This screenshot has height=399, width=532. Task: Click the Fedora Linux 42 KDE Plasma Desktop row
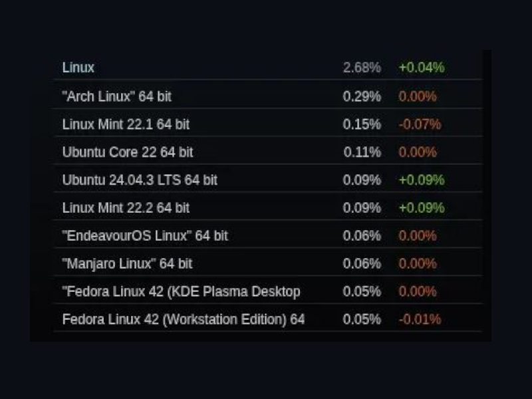pos(181,292)
